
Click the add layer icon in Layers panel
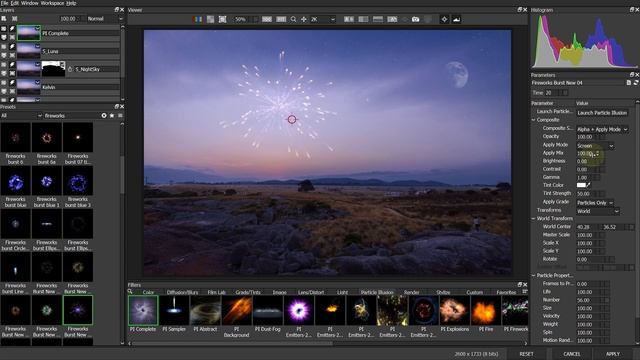click(4, 18)
